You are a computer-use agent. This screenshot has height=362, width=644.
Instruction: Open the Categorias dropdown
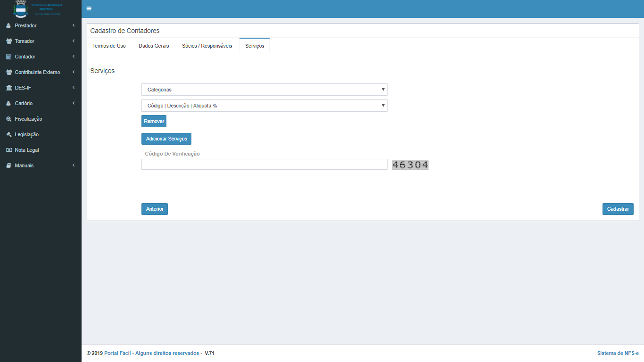264,90
